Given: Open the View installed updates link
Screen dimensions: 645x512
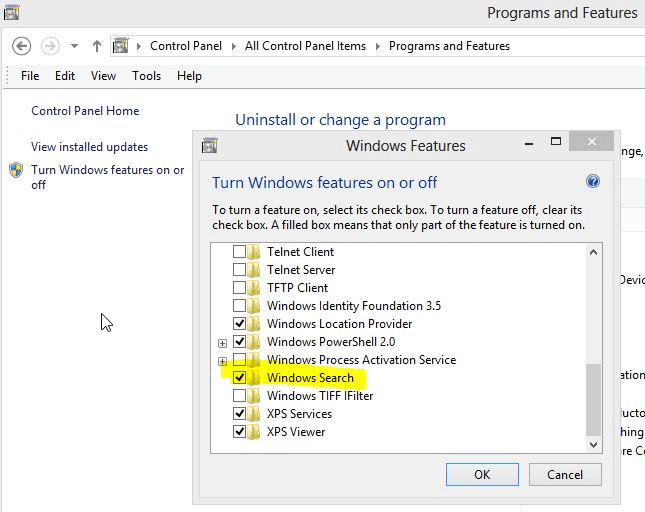Looking at the screenshot, I should (89, 147).
